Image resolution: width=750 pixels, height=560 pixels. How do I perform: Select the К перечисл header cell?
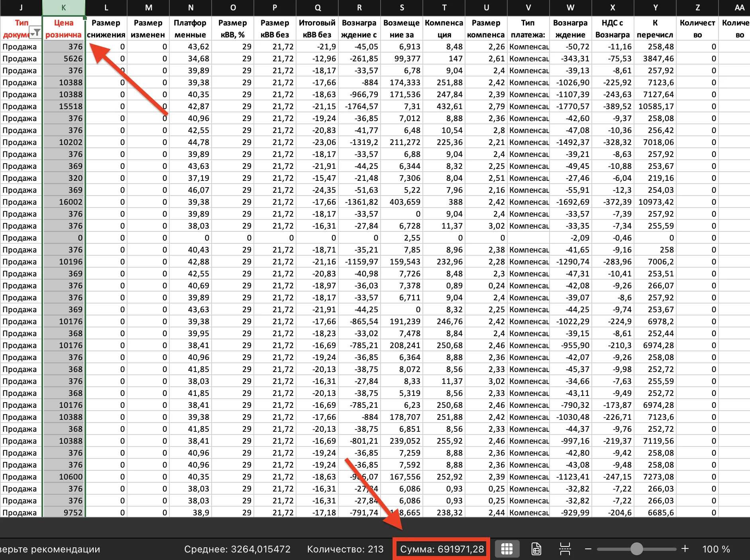point(655,29)
